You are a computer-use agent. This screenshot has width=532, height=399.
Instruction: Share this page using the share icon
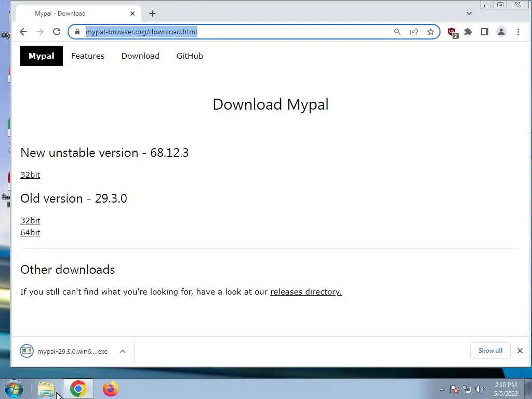[414, 32]
